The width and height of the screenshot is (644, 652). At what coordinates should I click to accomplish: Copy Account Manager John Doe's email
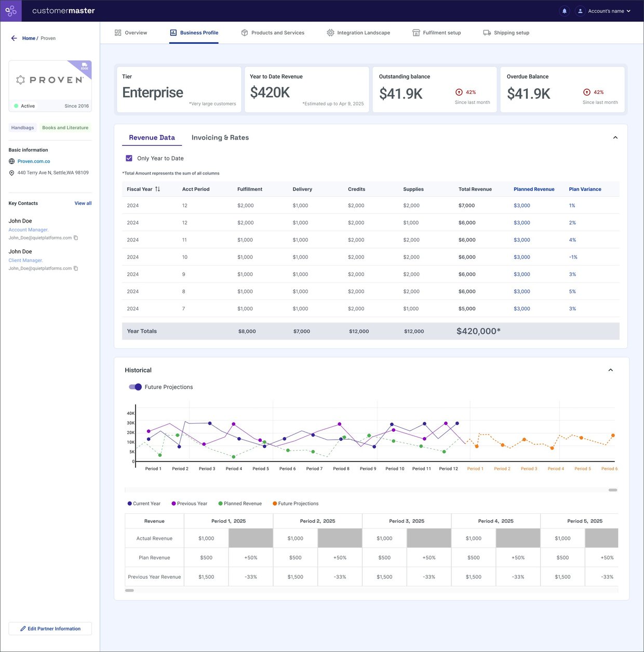point(76,238)
